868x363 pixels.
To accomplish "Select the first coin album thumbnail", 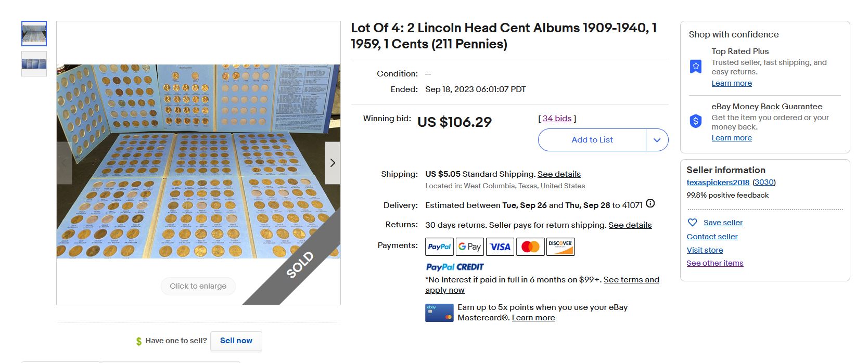I will [34, 34].
